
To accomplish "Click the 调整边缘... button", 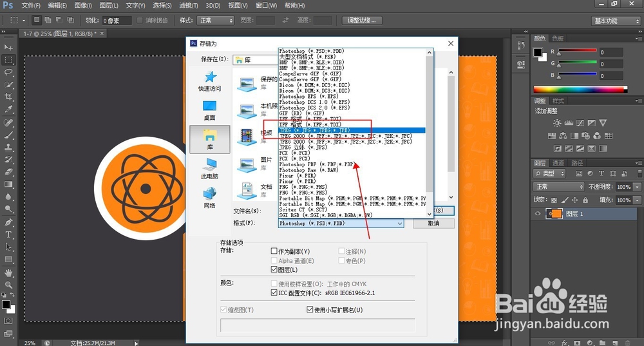I will pos(362,20).
